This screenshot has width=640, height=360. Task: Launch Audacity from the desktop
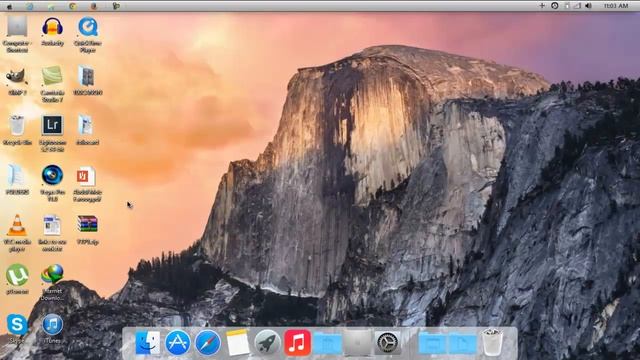tap(52, 27)
